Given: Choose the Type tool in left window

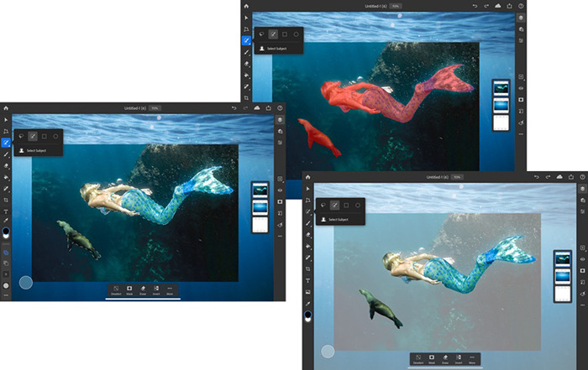Looking at the screenshot, I should [x=6, y=212].
